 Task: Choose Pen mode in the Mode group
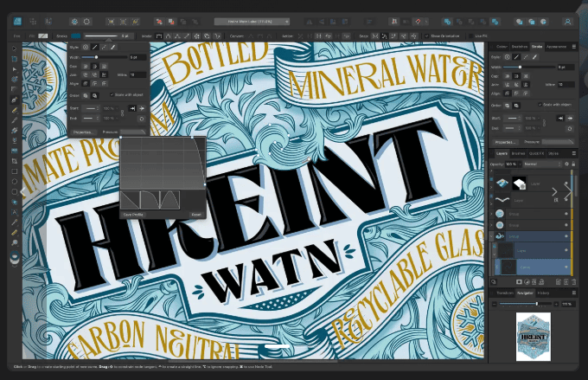[x=159, y=36]
